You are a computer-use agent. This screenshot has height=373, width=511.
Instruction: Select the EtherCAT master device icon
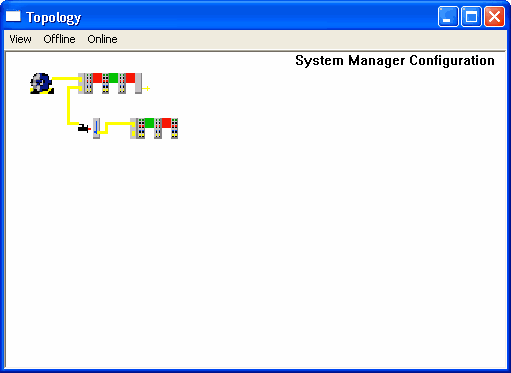(x=42, y=83)
